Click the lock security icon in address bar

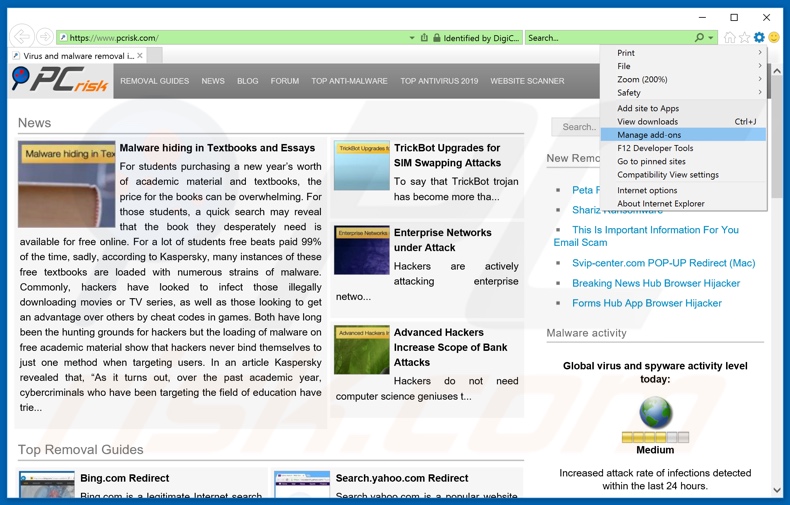(437, 38)
